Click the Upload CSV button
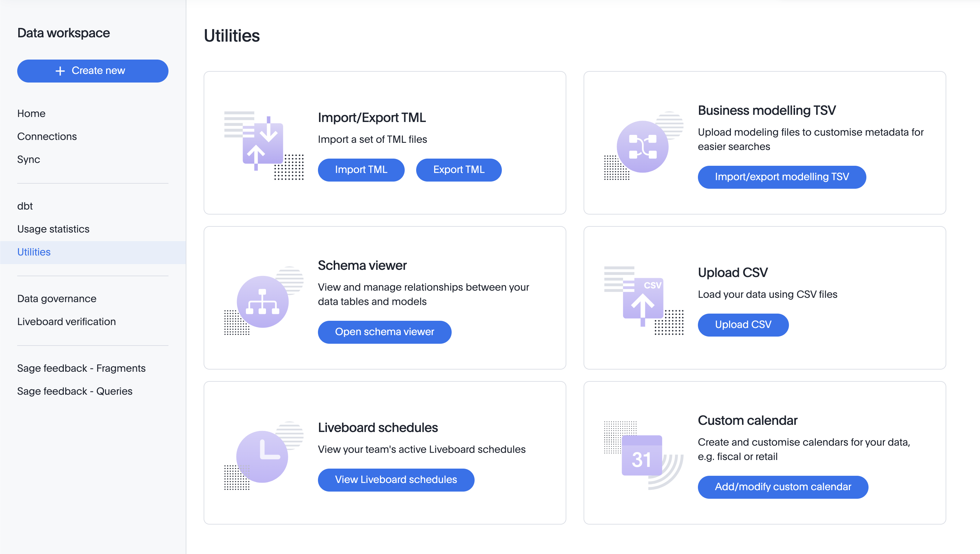 pos(743,325)
